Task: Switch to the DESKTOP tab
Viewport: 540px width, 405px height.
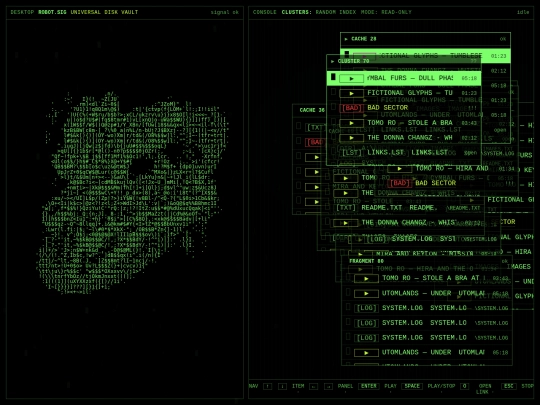Action: [22, 12]
